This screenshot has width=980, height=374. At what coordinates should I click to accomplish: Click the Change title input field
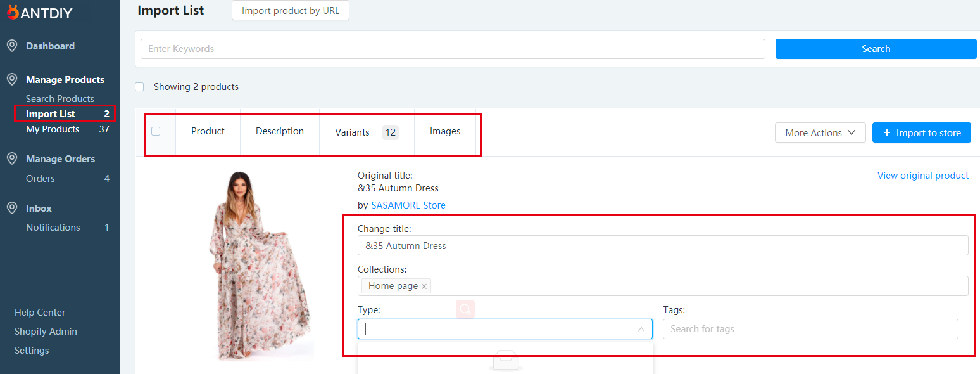[663, 245]
